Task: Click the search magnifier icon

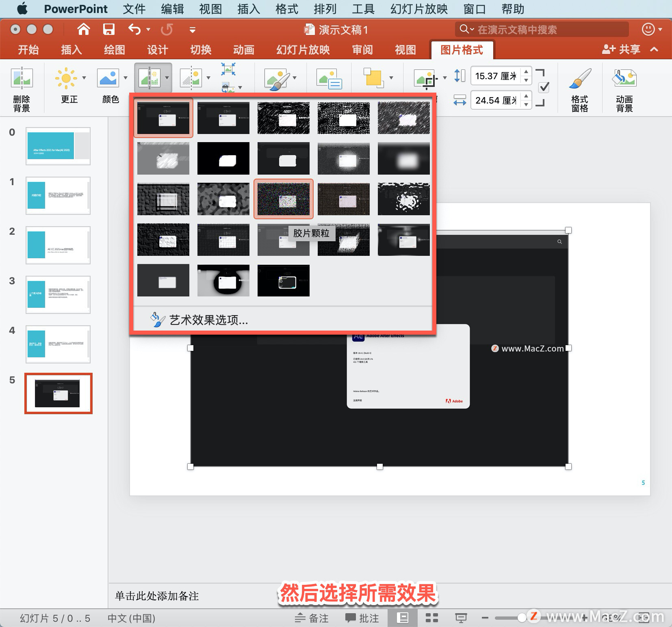Action: pyautogui.click(x=464, y=29)
